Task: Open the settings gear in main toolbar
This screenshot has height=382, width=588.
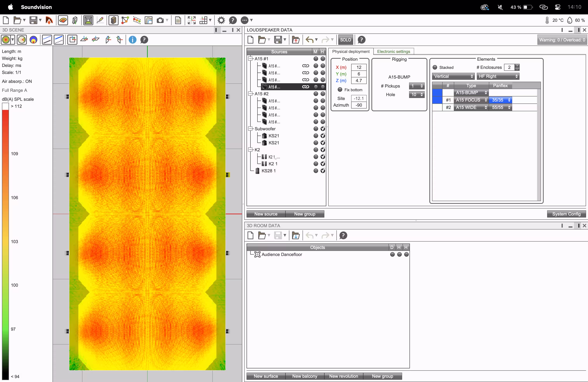Action: coord(221,20)
